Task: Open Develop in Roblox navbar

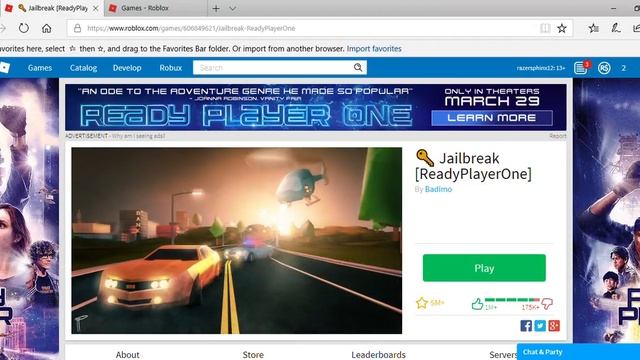Action: [x=127, y=68]
